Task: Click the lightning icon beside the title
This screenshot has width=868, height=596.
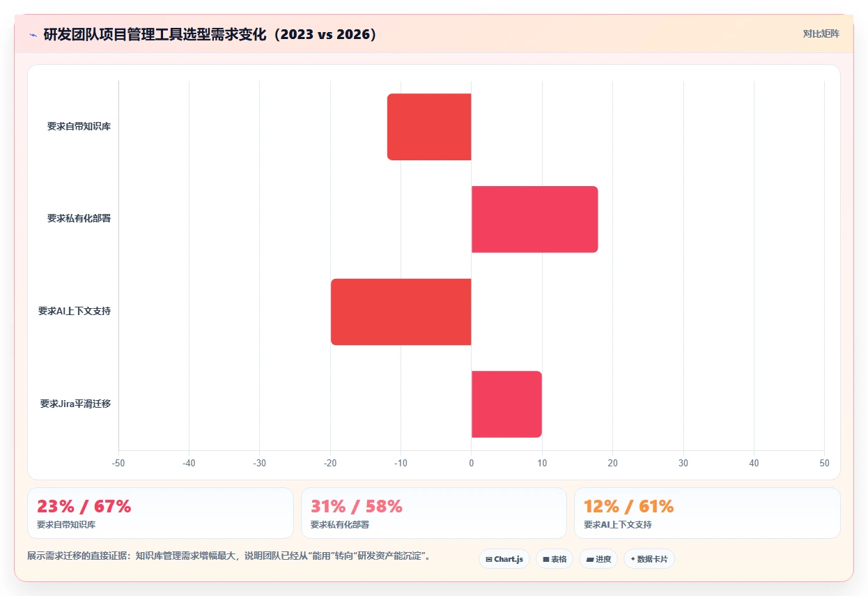Action: (x=33, y=34)
